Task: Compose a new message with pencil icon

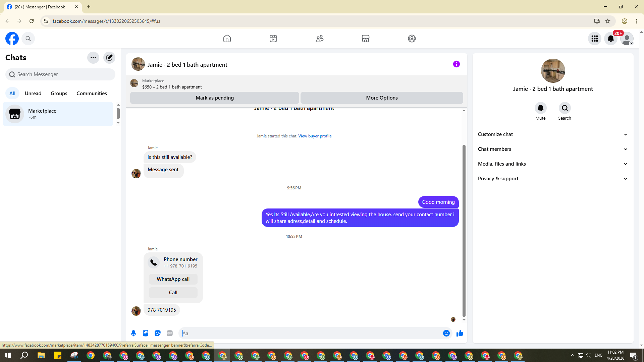Action: [x=109, y=58]
